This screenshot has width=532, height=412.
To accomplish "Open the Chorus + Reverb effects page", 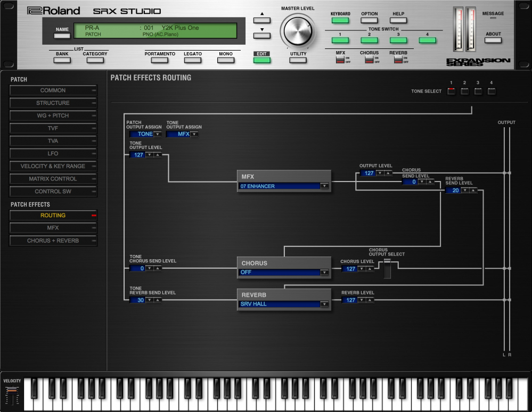I will coord(53,241).
